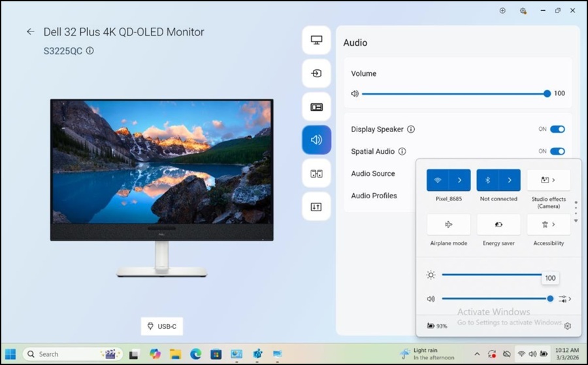Show info for Display Speaker

point(411,129)
